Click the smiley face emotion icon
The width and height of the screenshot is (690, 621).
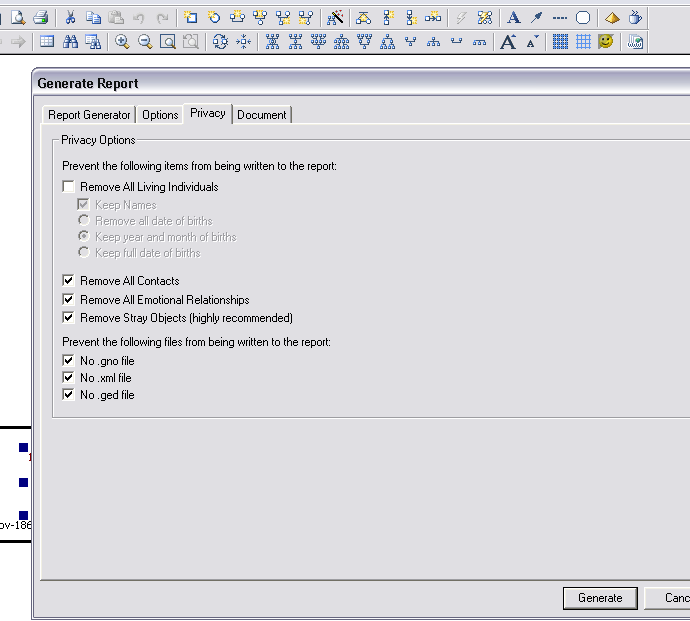coord(606,41)
